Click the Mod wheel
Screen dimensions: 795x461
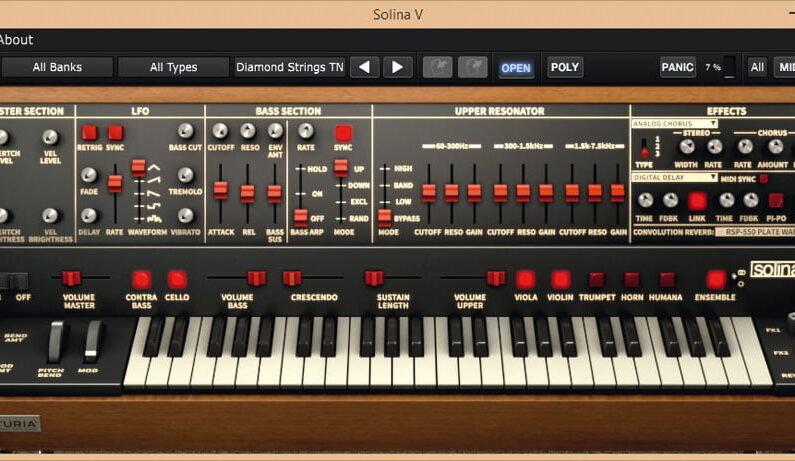[x=93, y=342]
